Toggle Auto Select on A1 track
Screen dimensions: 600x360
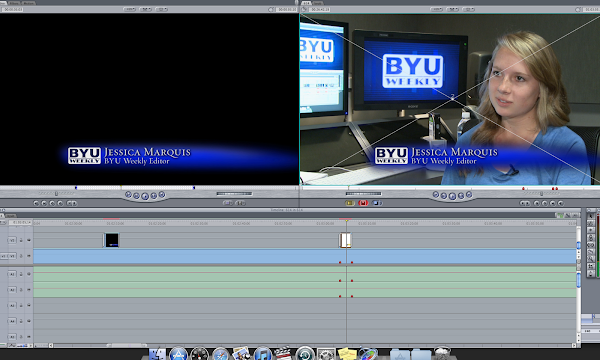coord(29,274)
